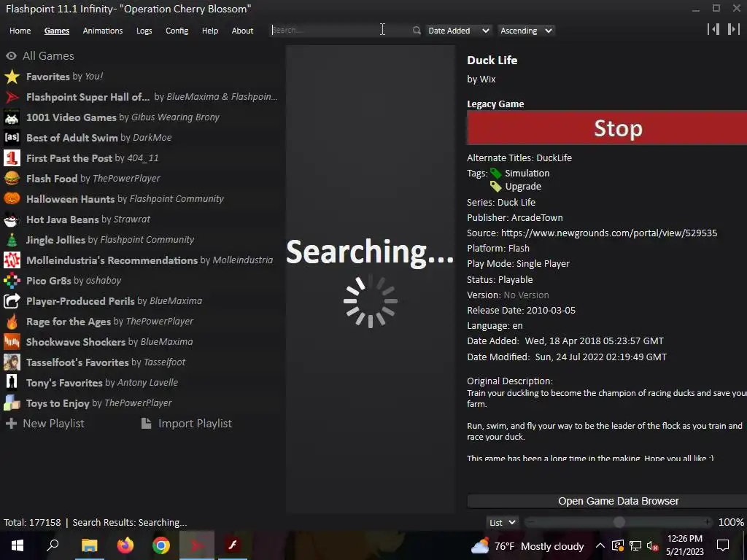Toggle the right sidebar collapse icon
The height and width of the screenshot is (560, 747).
pos(734,29)
